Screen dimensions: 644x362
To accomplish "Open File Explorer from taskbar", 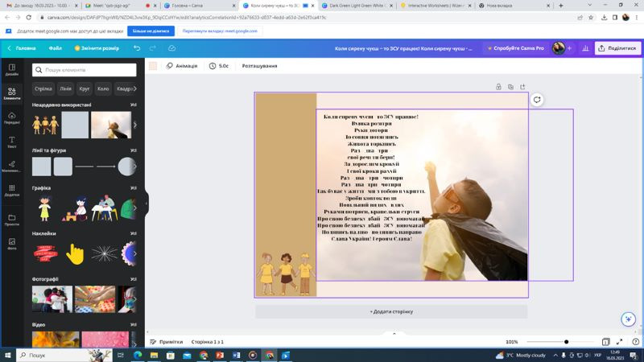I will (x=154, y=355).
